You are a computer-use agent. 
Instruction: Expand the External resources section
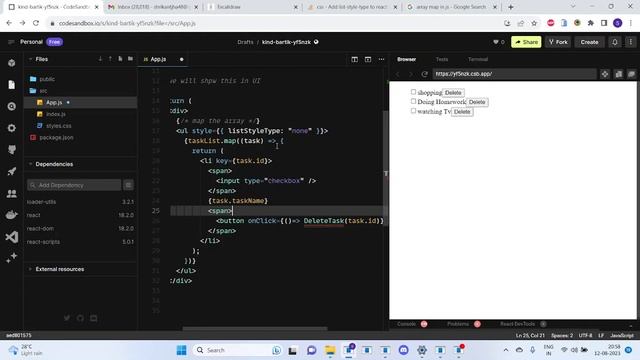click(30, 269)
